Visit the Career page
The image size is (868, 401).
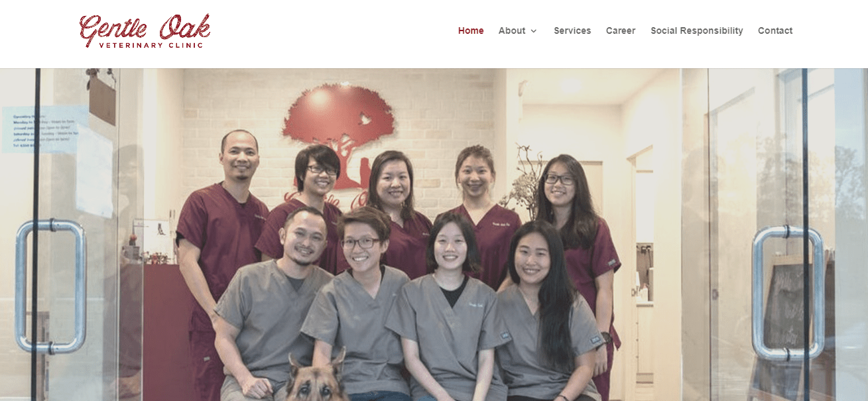click(x=621, y=30)
